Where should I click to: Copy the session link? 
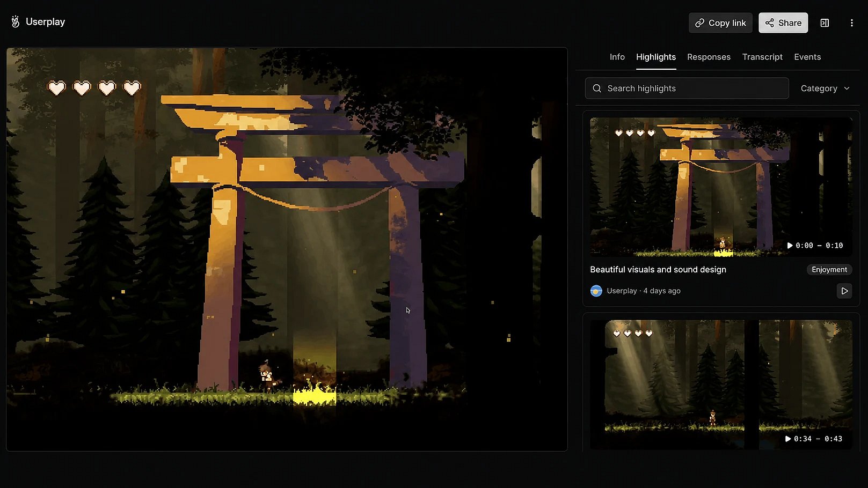[x=720, y=23]
